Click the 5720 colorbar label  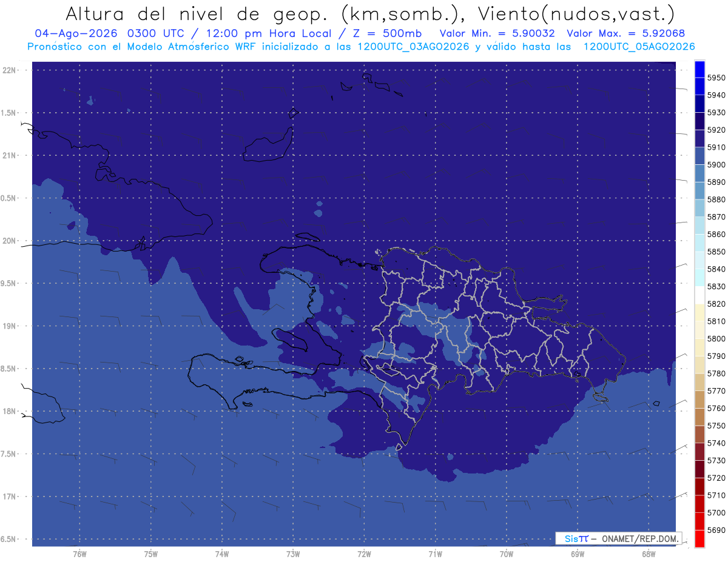pos(716,478)
